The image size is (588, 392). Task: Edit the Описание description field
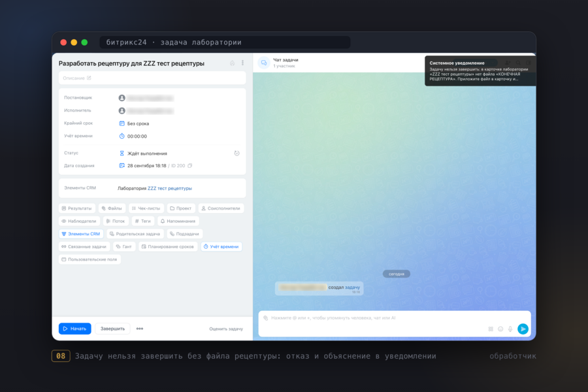(152, 78)
